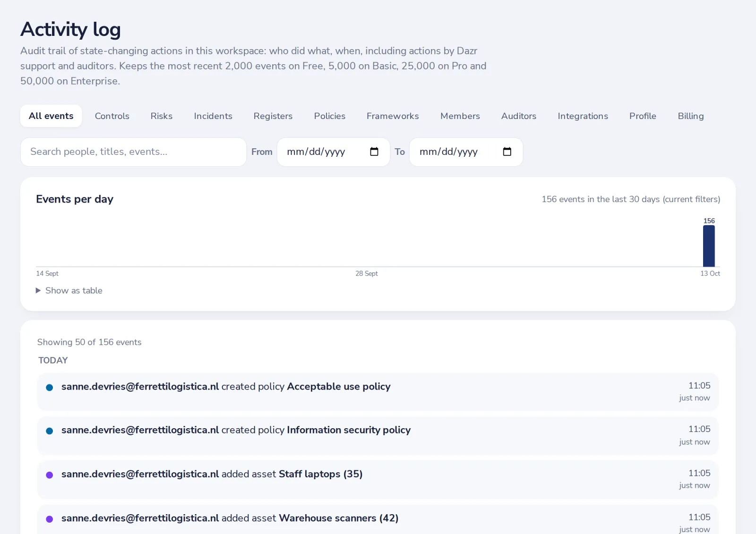Click the purple dot beside Warehouse scanners (42)
Viewport: 756px width, 534px height.
(x=49, y=519)
